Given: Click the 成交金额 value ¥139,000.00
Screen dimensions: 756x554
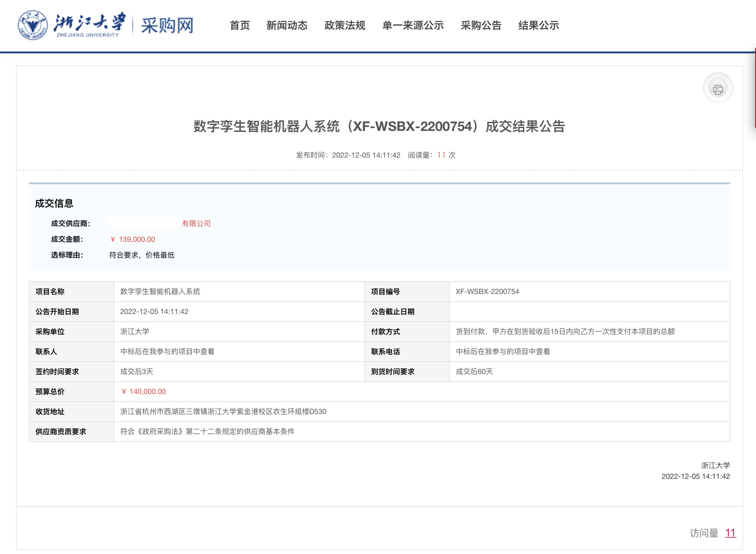Looking at the screenshot, I should pos(132,239).
